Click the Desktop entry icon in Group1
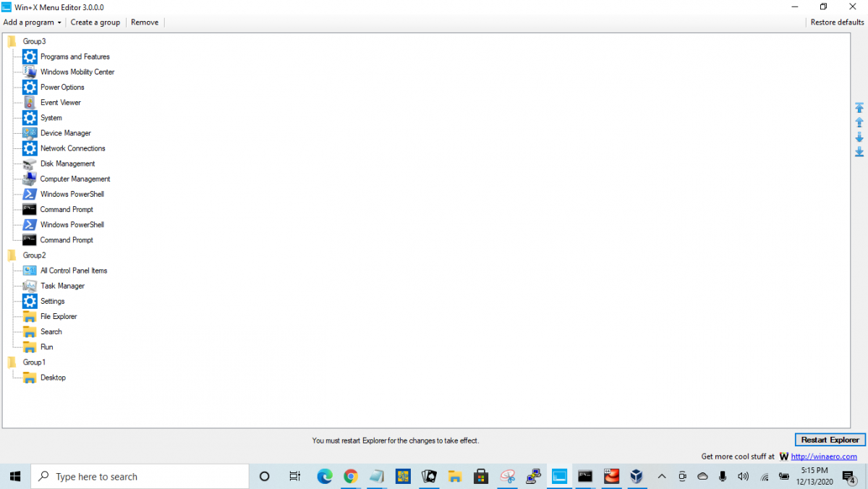 pyautogui.click(x=30, y=378)
